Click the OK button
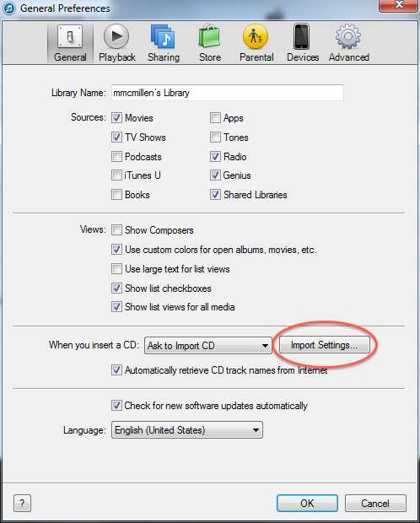This screenshot has height=523, width=420. tap(307, 503)
